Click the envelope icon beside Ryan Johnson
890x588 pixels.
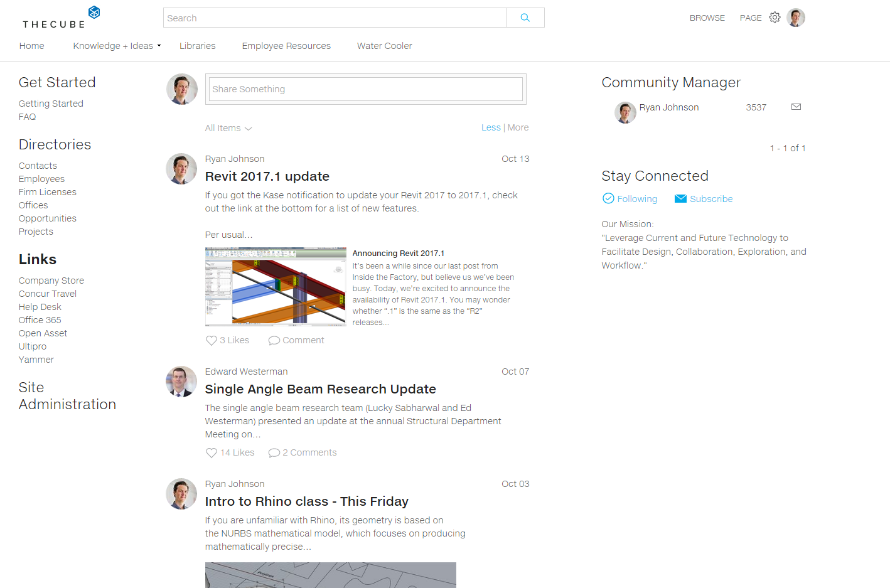[796, 107]
